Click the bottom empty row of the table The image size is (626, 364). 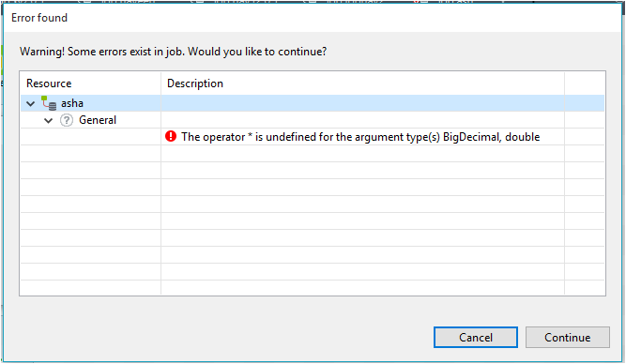click(x=313, y=288)
